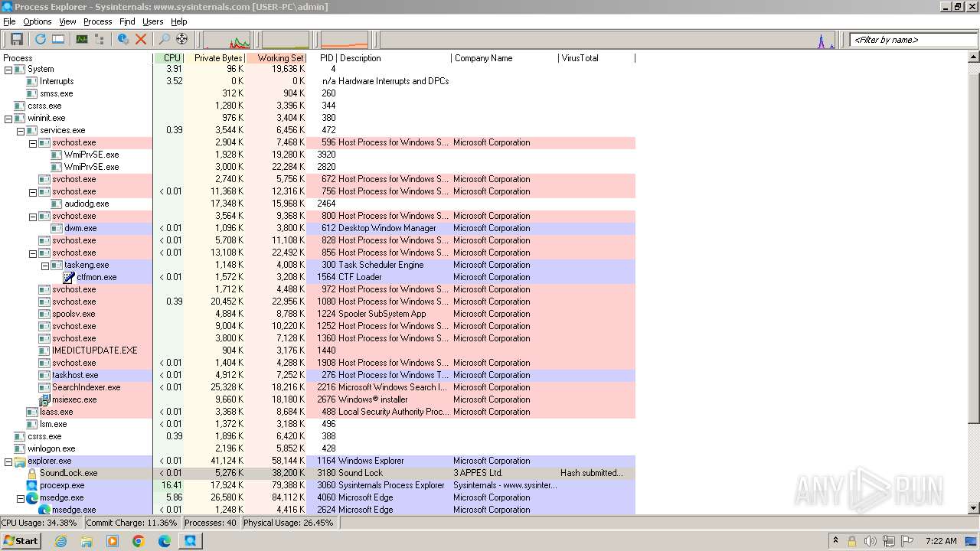Select the SearchIndexer.exe process row
Image resolution: width=980 pixels, height=551 pixels.
point(318,387)
